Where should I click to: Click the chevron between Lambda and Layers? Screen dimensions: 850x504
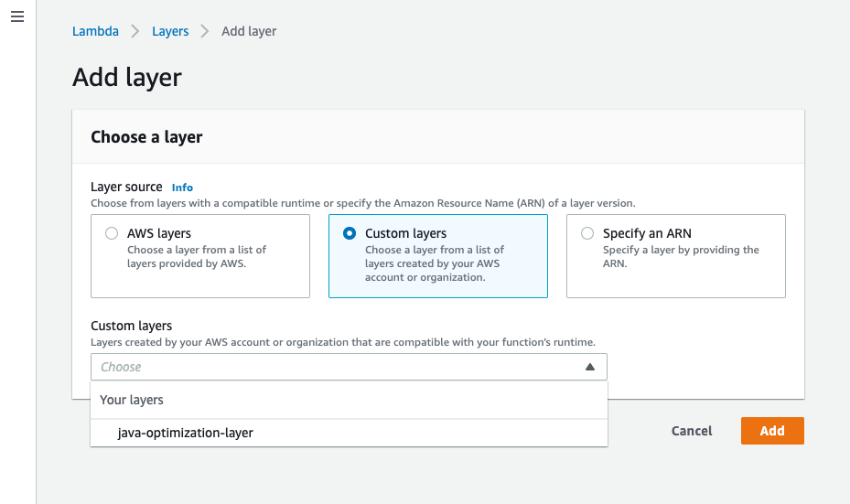click(x=135, y=31)
